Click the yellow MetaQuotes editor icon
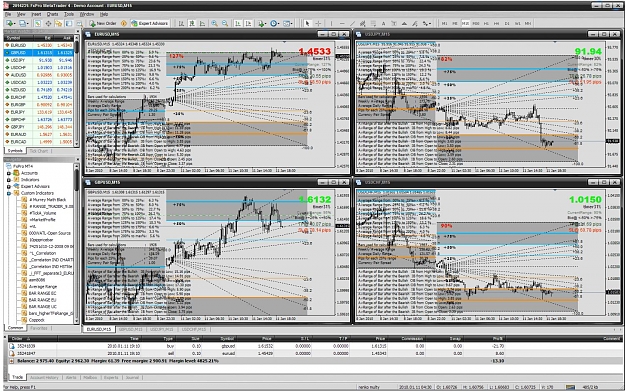Image resolution: width=625 pixels, height=392 pixels. pyautogui.click(x=124, y=24)
